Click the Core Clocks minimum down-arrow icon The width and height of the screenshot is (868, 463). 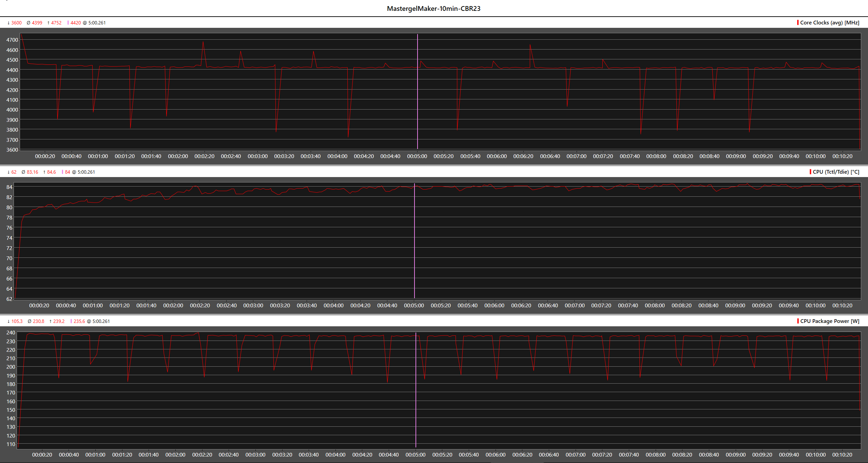point(8,23)
